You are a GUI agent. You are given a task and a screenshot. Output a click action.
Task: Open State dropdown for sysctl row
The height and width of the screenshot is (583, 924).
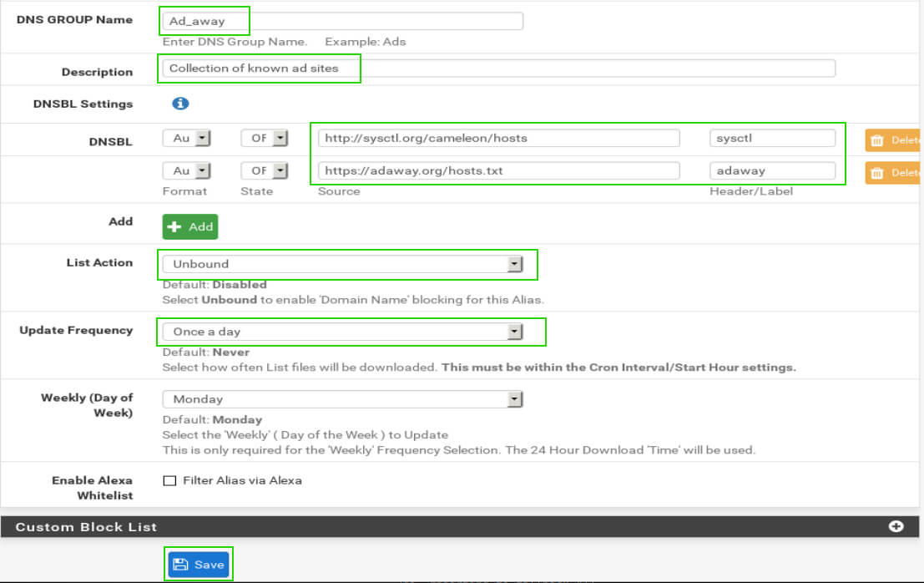(265, 139)
